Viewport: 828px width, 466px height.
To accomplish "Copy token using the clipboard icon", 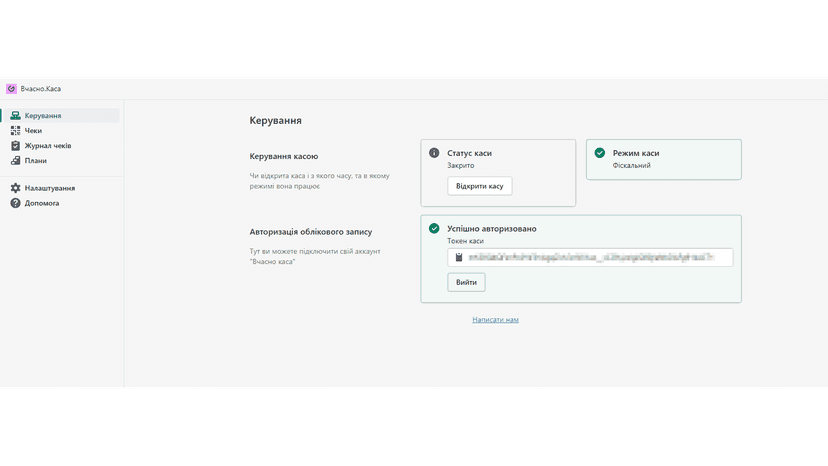I will 459,257.
